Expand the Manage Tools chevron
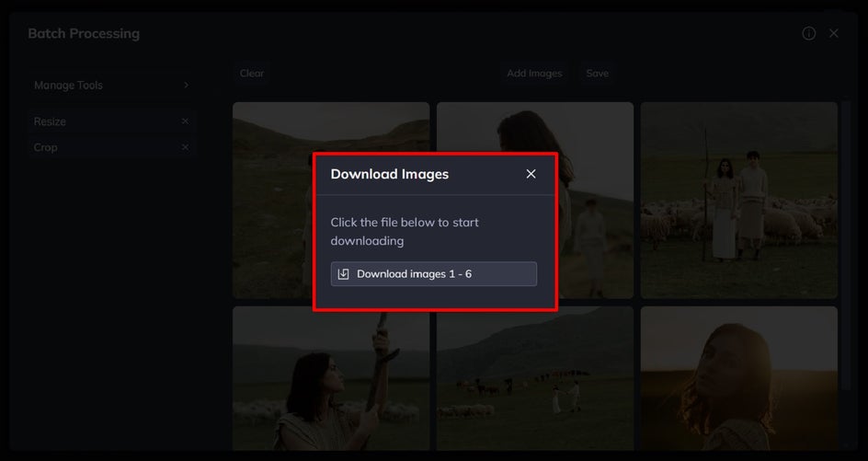The height and width of the screenshot is (461, 868). point(186,86)
